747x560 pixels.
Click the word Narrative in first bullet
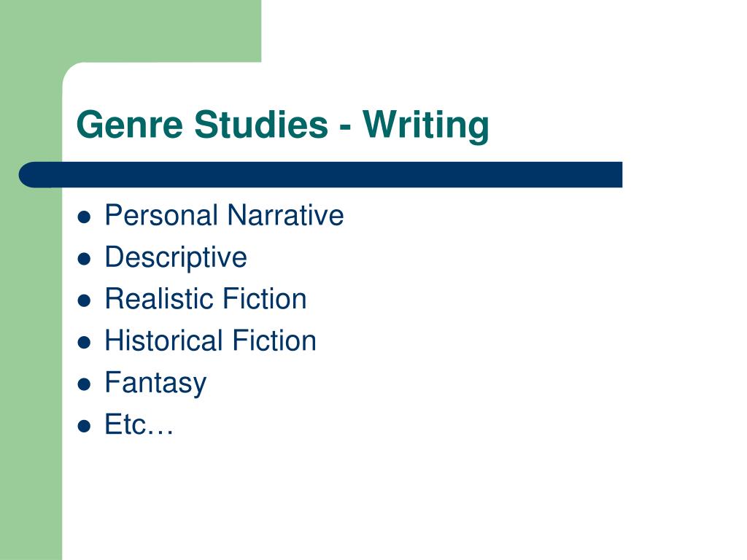[285, 215]
